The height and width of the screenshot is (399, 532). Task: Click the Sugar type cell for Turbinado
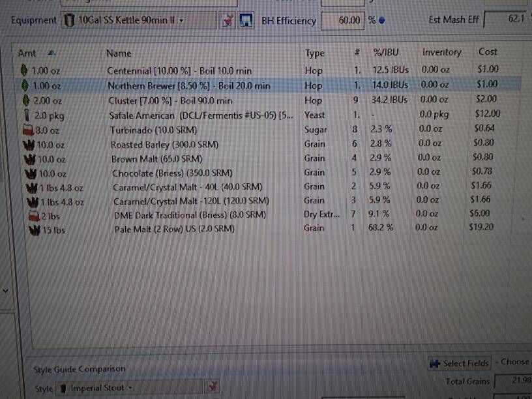(x=316, y=130)
